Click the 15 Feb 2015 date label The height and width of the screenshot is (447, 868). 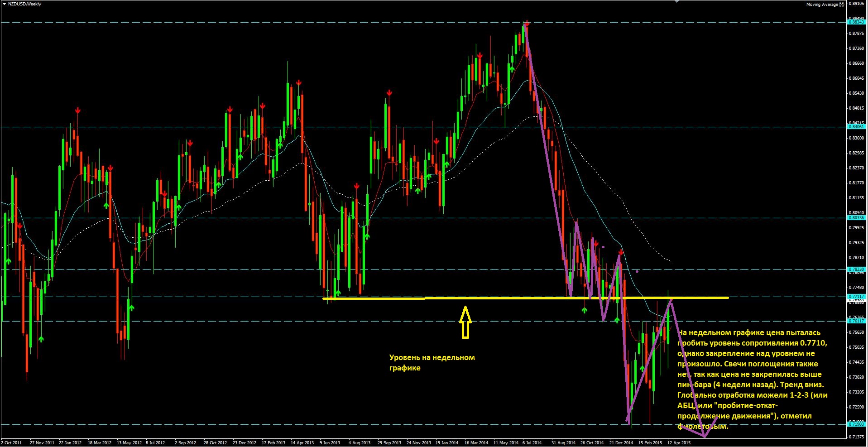(650, 443)
